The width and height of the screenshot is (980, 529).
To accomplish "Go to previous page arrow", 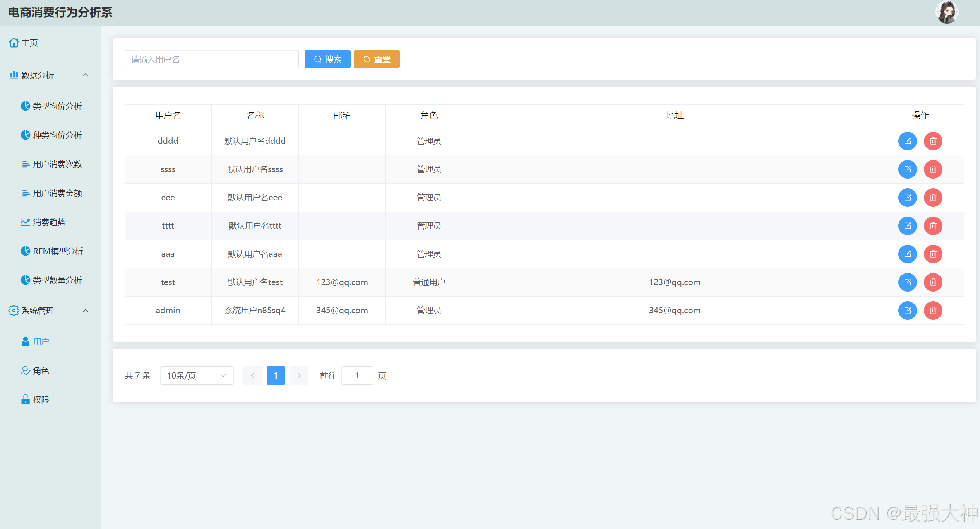I will coord(252,375).
